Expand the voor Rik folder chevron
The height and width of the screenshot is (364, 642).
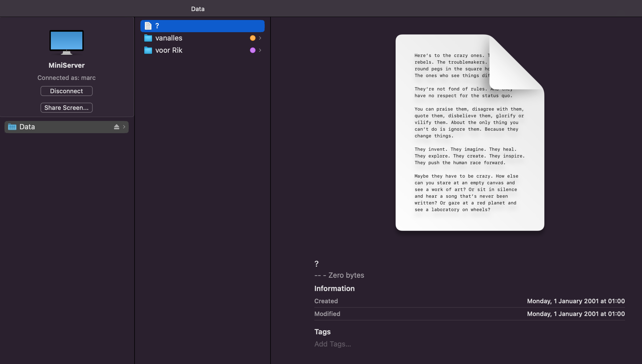[x=260, y=50]
